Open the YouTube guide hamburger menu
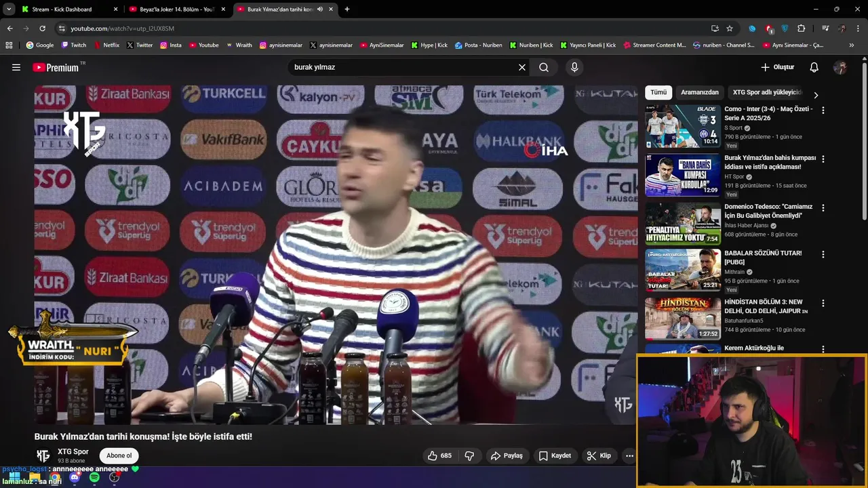Viewport: 868px width, 488px height. [x=16, y=67]
